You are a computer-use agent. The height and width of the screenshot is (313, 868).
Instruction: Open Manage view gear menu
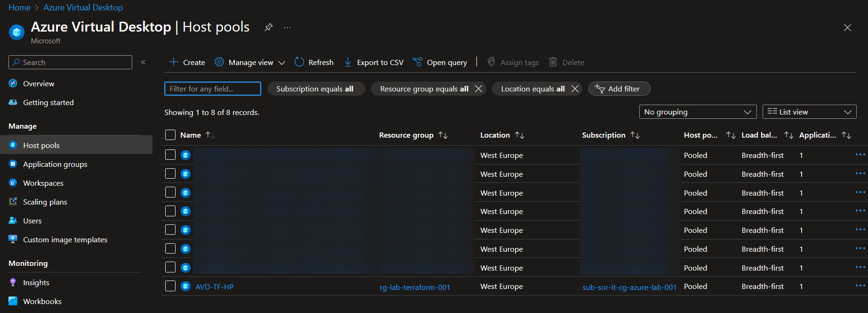250,62
